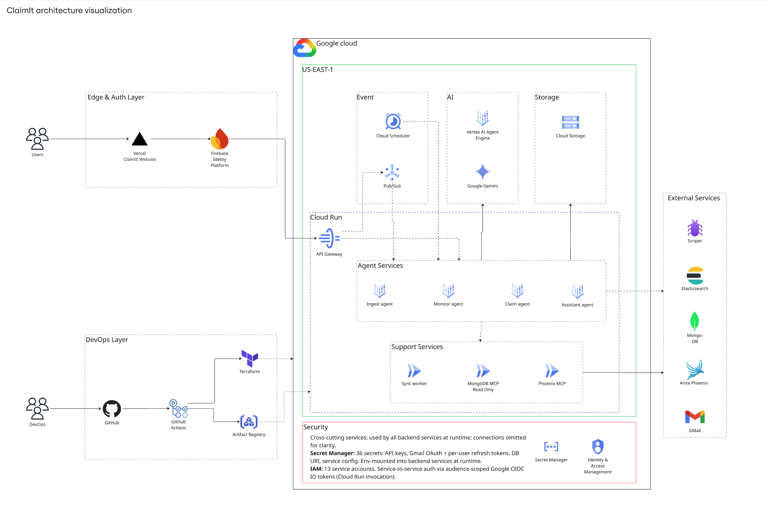
Task: Click the Arize Phoenix bird icon
Action: click(694, 369)
